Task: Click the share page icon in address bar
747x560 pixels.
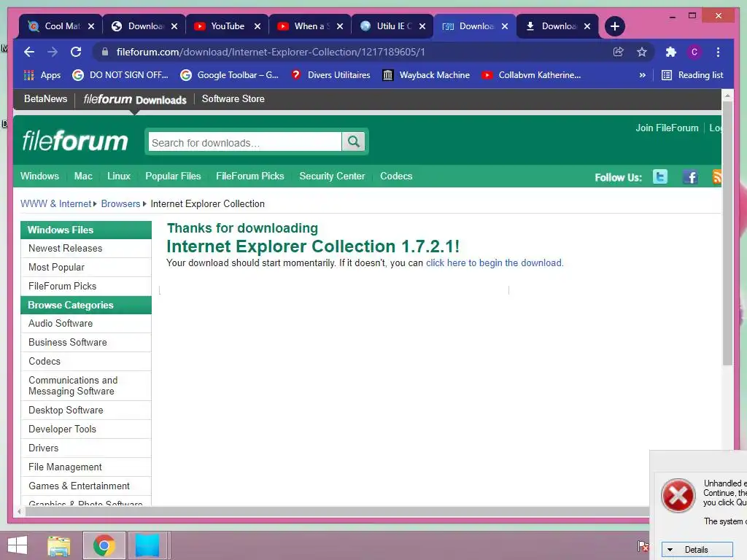Action: [x=619, y=52]
